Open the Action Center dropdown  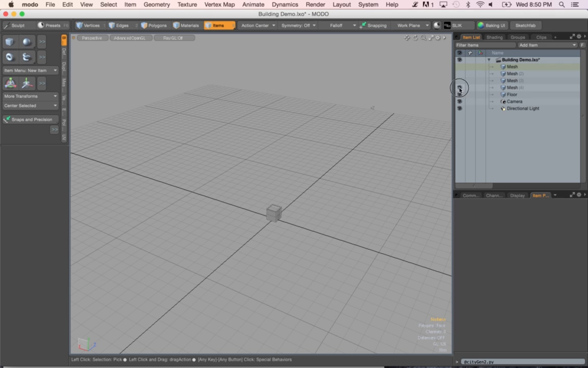(258, 26)
